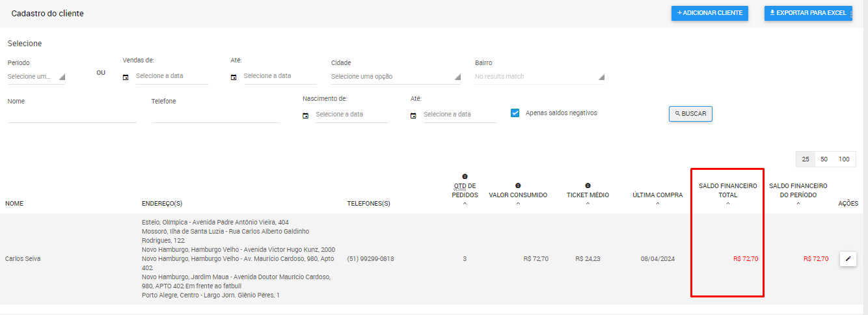Viewport: 868px width, 315px height.
Task: Show 100 results per page
Action: tap(844, 159)
